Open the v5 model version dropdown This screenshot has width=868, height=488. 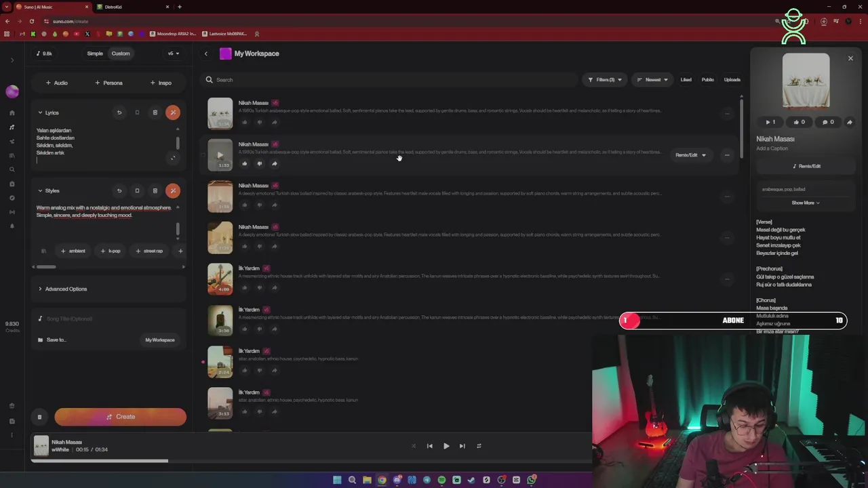(173, 54)
